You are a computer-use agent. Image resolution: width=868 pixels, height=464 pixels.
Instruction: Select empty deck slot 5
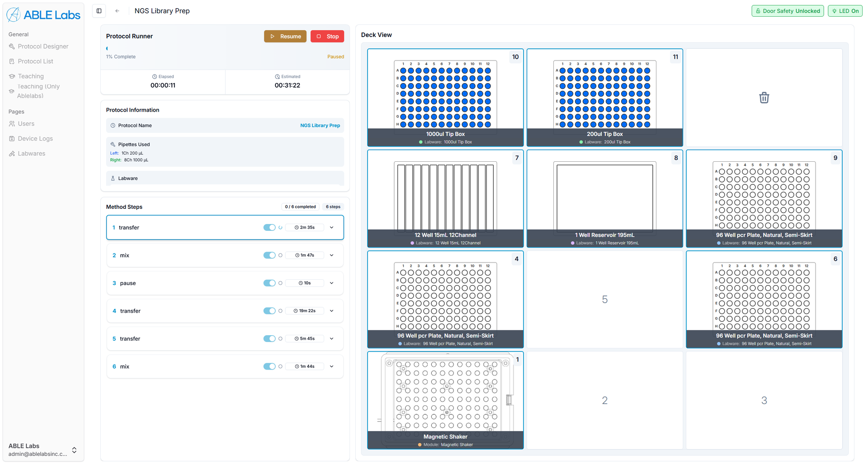coord(605,300)
